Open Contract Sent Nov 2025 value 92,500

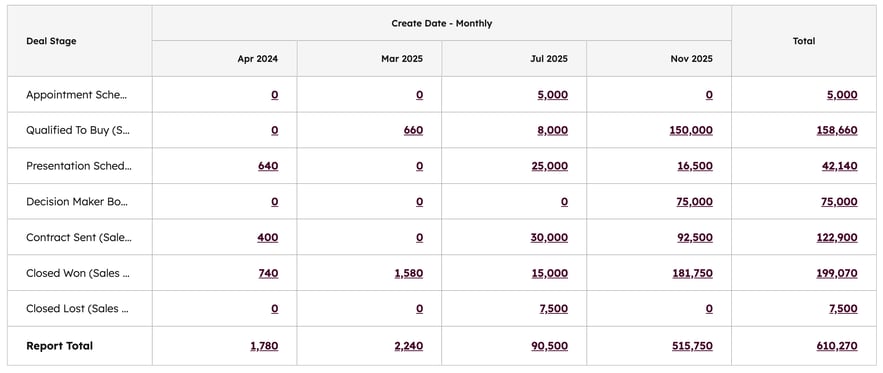tap(695, 238)
